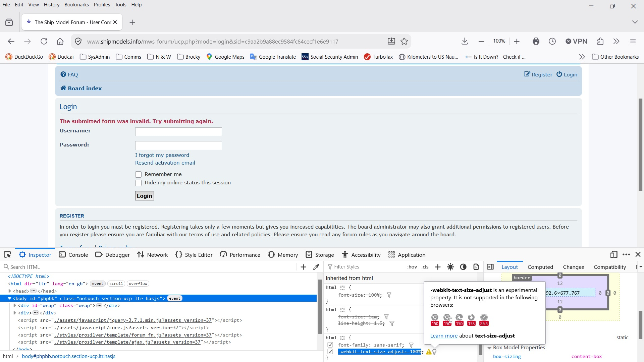This screenshot has width=644, height=362.
Task: Reload the page with the refresh icon
Action: (44, 41)
